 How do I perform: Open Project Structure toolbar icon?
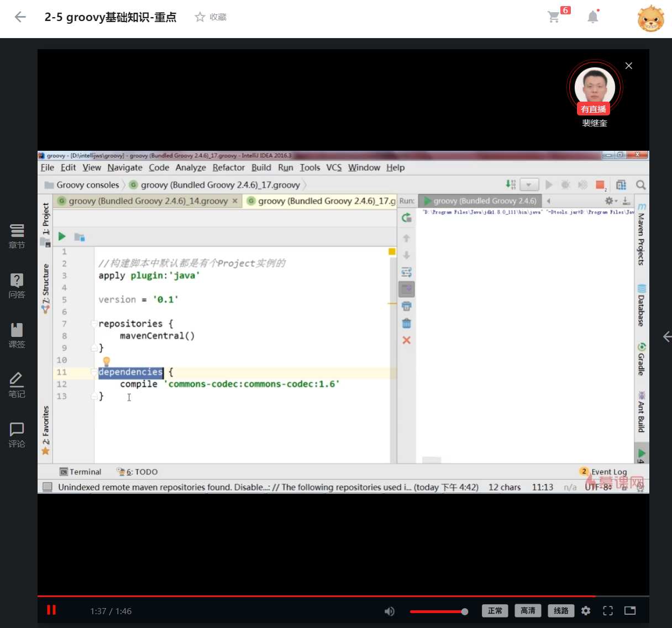[x=621, y=185]
